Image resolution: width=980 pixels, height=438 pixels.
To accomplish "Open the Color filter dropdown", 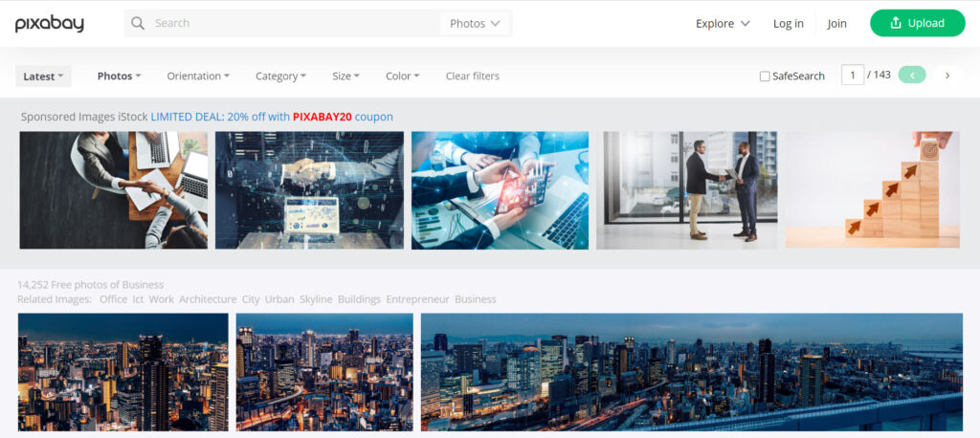I will 403,76.
